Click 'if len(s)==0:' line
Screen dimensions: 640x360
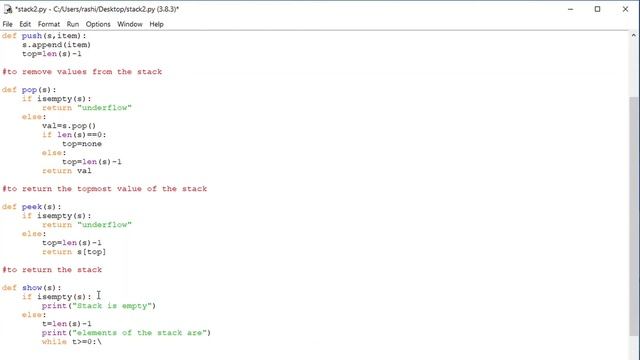coord(74,135)
